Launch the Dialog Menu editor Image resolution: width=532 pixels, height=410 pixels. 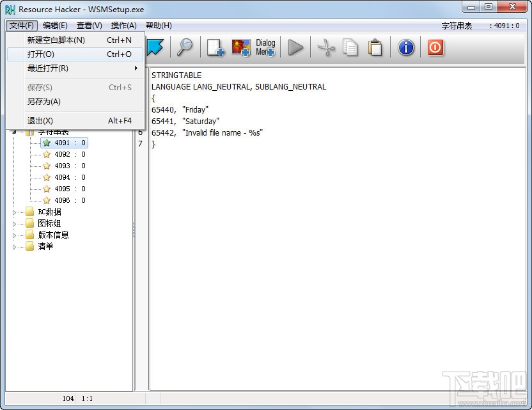click(265, 47)
